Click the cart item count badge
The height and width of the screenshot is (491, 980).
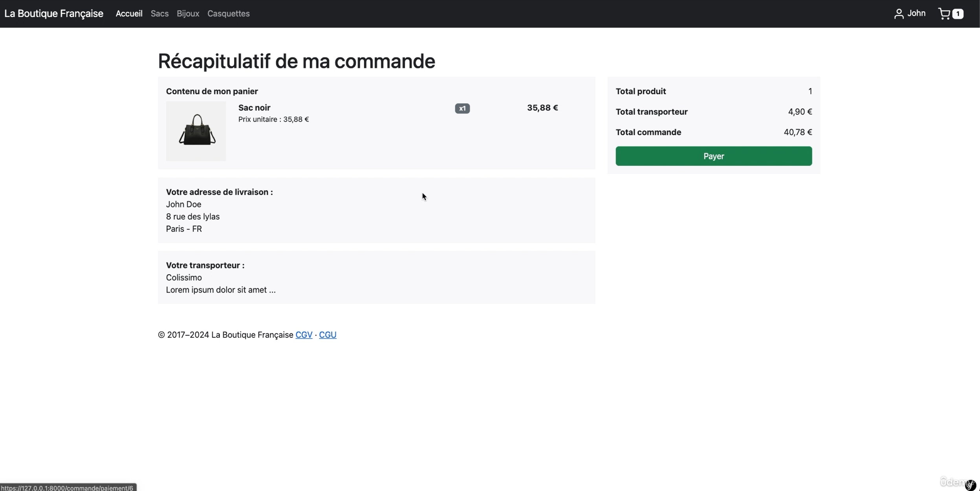pos(958,14)
